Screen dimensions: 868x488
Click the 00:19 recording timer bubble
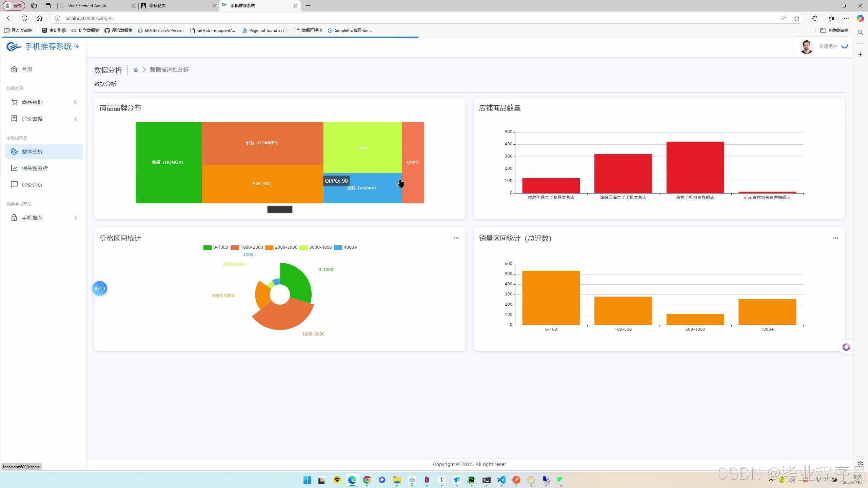tap(99, 289)
